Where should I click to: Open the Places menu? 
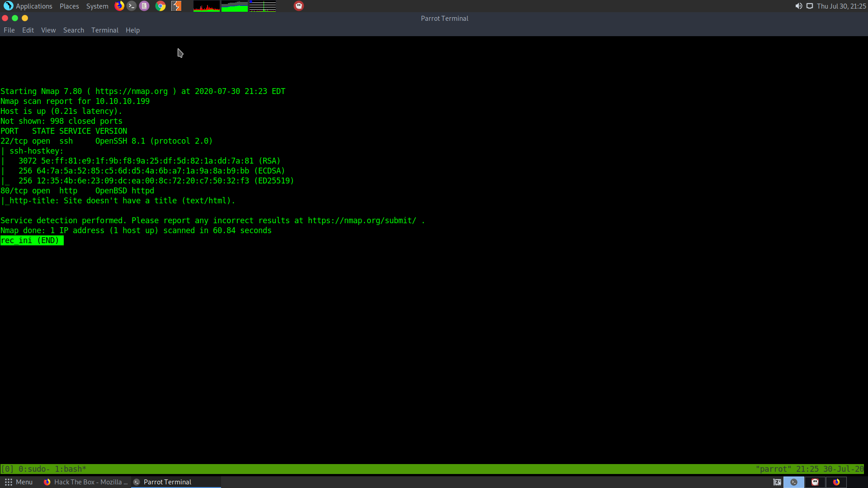tap(69, 6)
